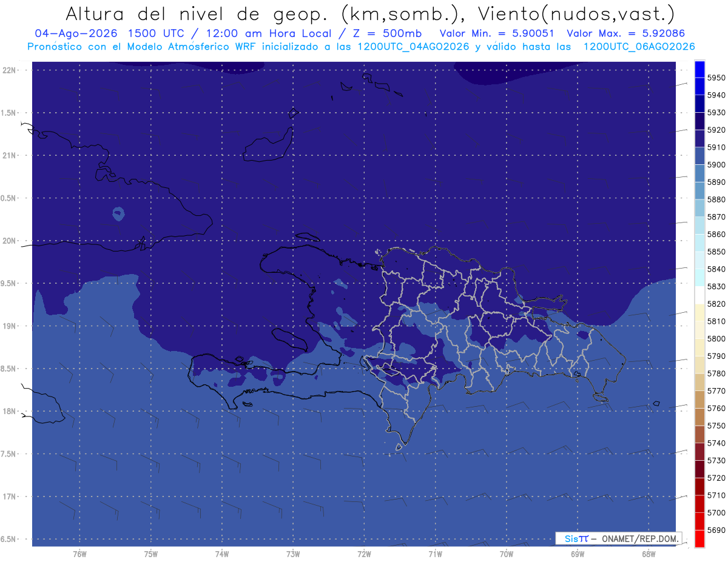Click the '19N' latitude label
728x562 pixels.
click(10, 326)
